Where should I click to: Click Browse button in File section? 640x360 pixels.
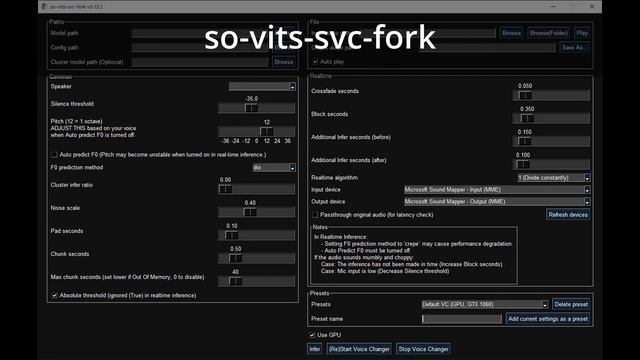(x=511, y=33)
